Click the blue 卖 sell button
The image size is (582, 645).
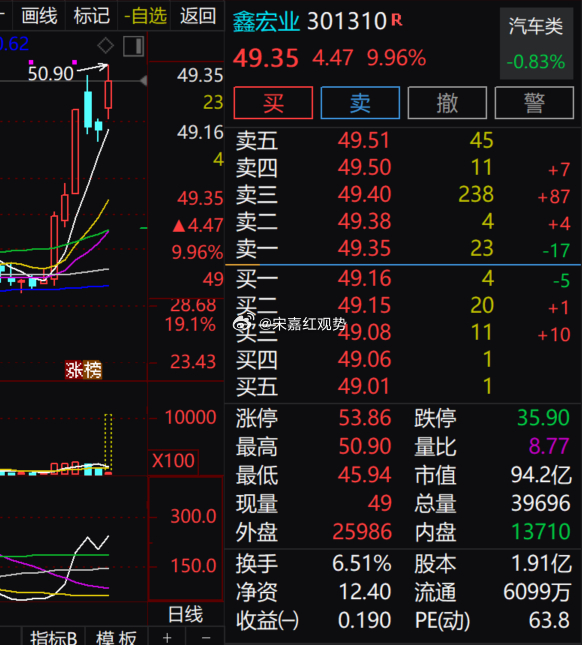pos(360,103)
